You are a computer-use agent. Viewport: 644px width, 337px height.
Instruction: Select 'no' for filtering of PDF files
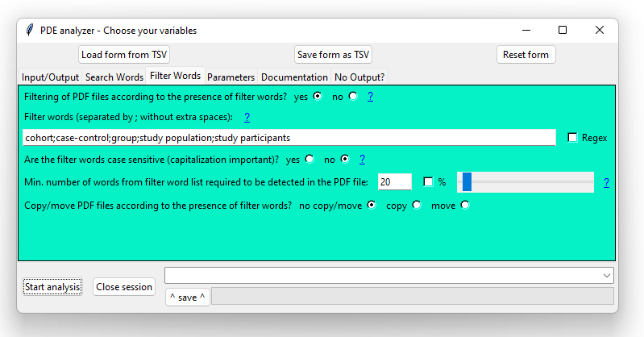[x=353, y=96]
